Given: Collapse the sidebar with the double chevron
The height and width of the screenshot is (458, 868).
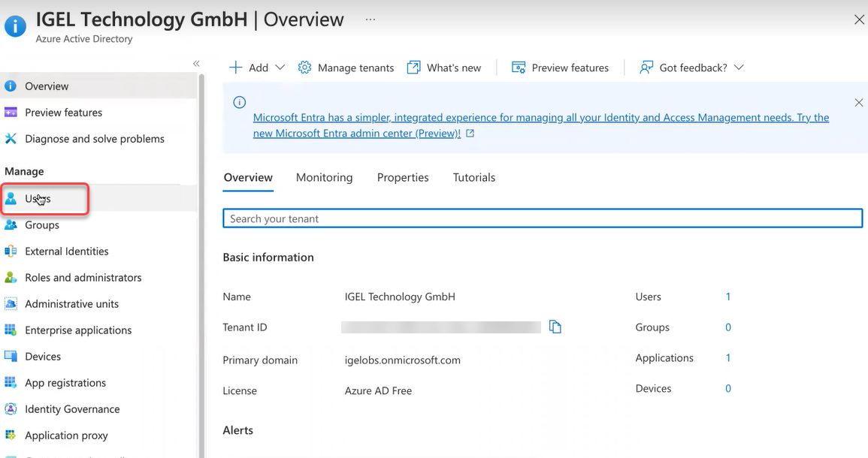Looking at the screenshot, I should point(195,64).
